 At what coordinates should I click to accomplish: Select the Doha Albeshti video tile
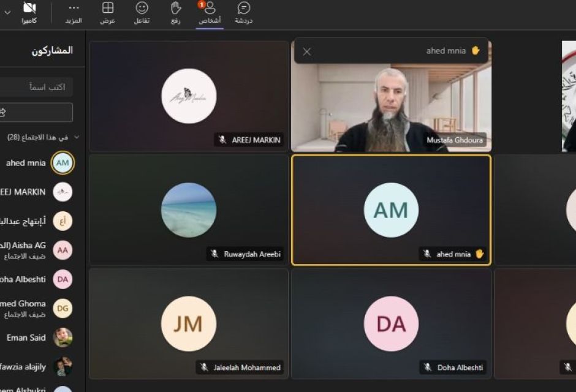coord(391,323)
